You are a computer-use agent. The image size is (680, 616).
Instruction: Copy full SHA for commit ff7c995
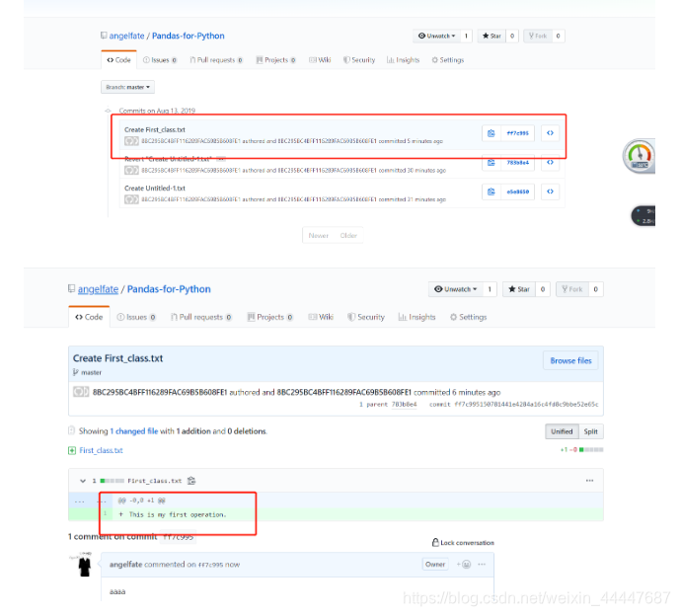[x=491, y=133]
